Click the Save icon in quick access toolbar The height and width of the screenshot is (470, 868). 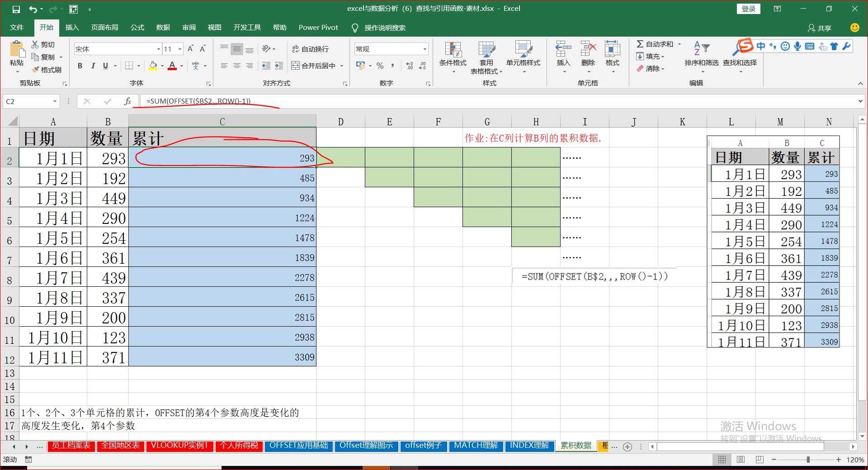16,9
